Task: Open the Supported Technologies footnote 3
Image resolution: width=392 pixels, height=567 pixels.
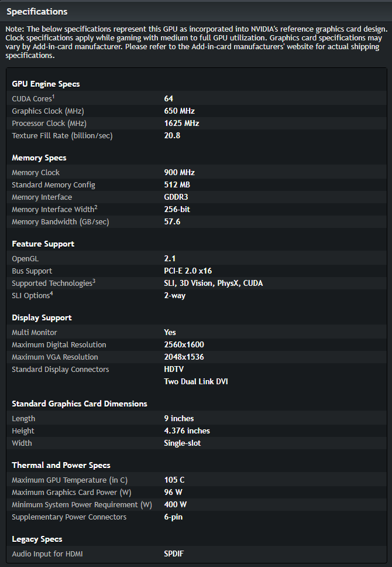Action: pyautogui.click(x=94, y=281)
